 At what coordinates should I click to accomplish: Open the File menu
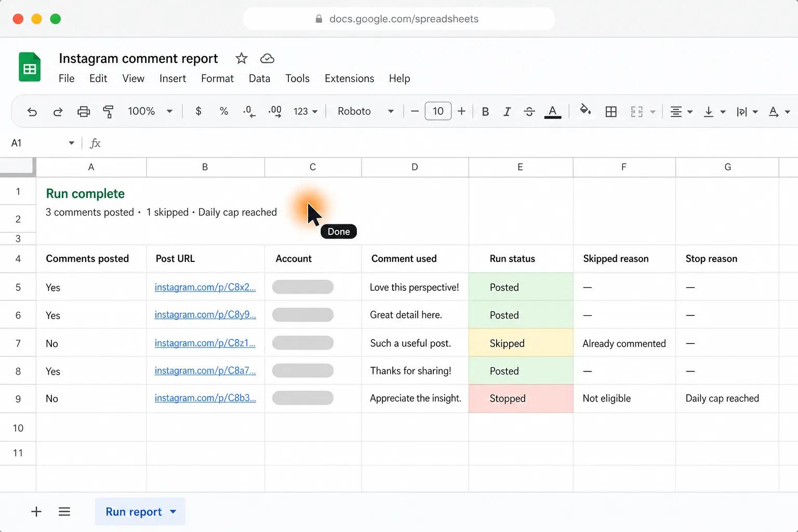[x=66, y=78]
